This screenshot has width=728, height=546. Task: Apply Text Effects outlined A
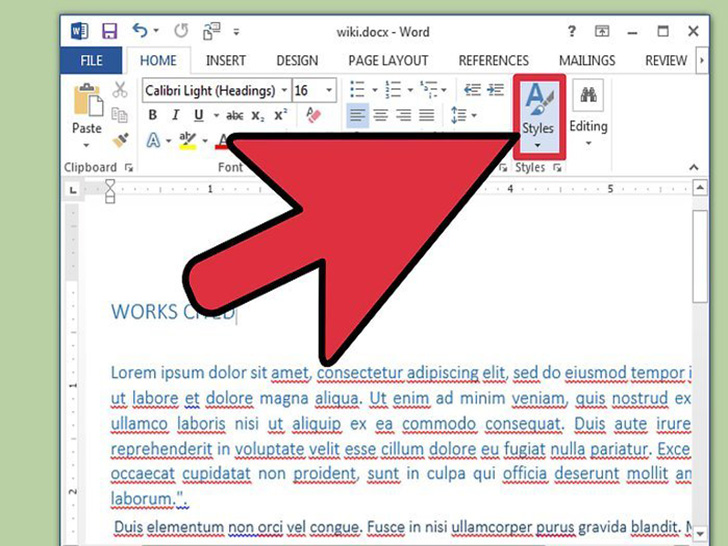click(153, 140)
